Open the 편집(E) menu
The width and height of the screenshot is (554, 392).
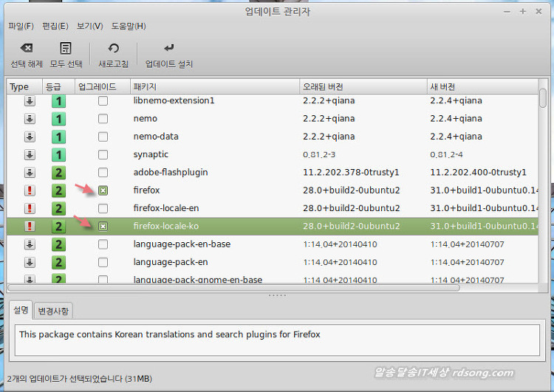click(55, 26)
